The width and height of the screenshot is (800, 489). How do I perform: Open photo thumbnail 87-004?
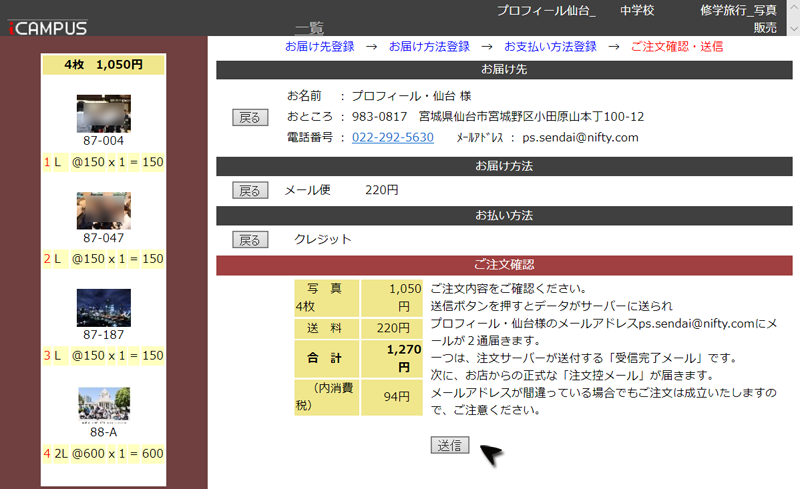[x=103, y=113]
